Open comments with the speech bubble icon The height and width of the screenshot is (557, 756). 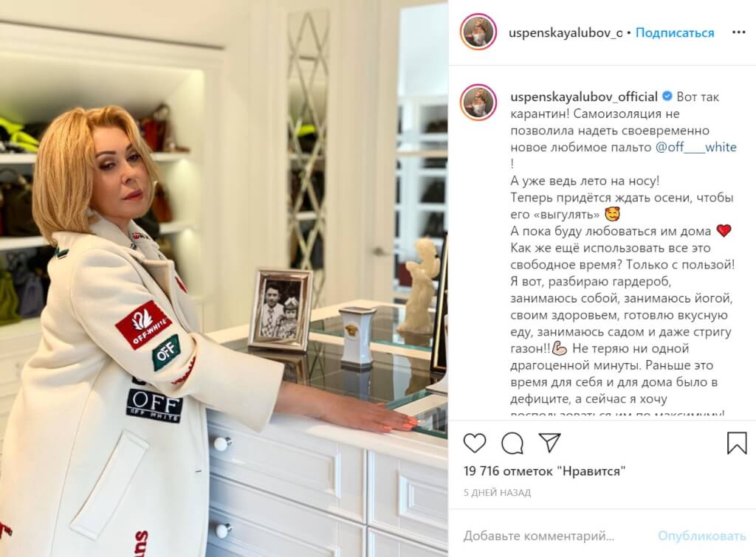click(x=512, y=443)
